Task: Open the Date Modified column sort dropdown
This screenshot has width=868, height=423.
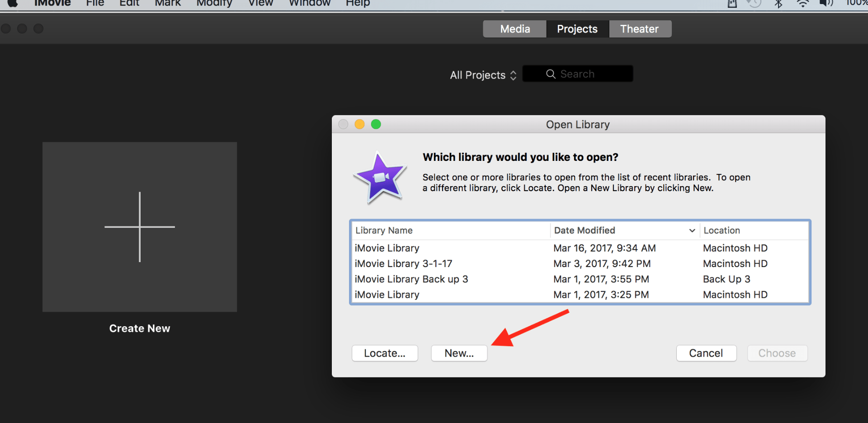Action: coord(692,230)
